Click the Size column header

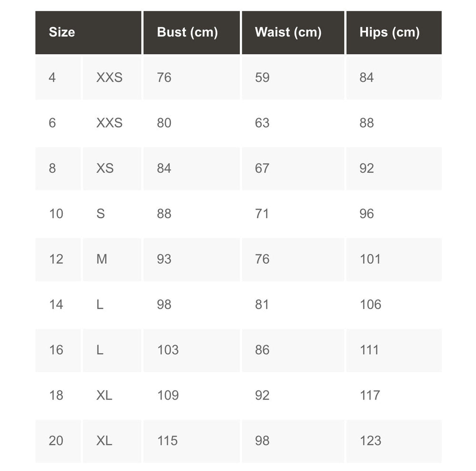[62, 32]
